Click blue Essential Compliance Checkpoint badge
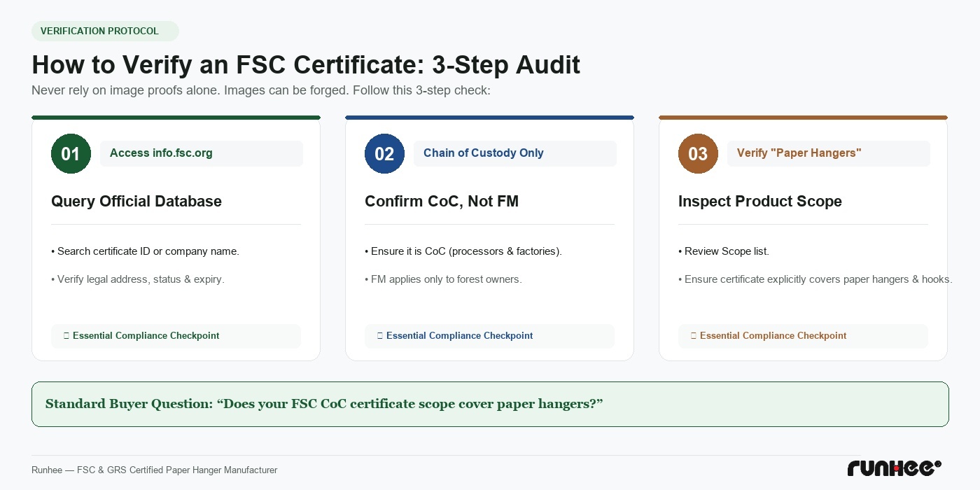 489,336
